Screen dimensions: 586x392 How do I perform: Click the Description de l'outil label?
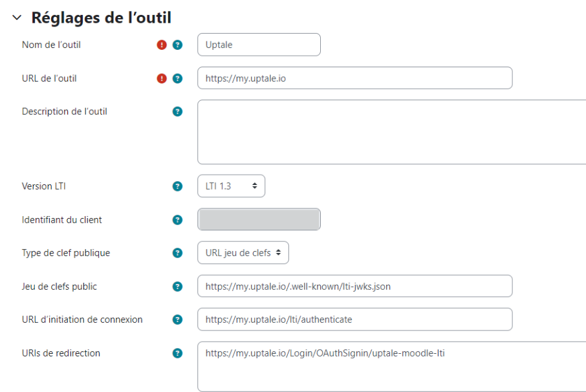tap(65, 111)
